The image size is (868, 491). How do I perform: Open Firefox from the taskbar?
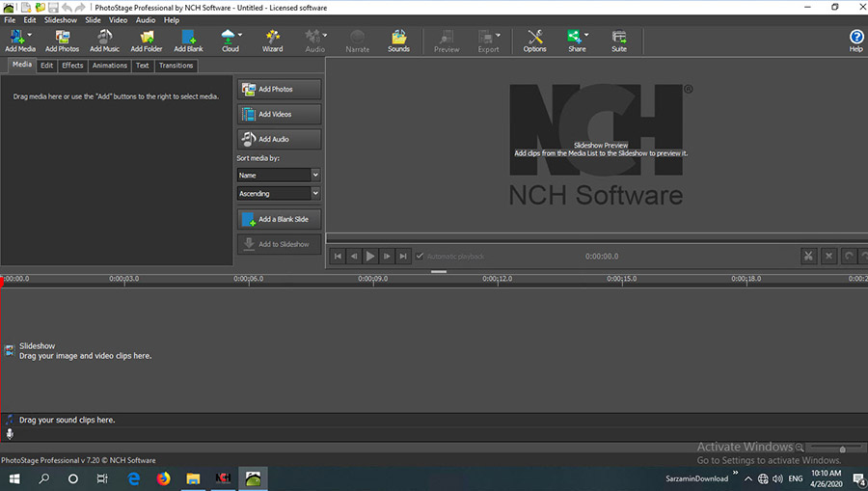pyautogui.click(x=163, y=478)
